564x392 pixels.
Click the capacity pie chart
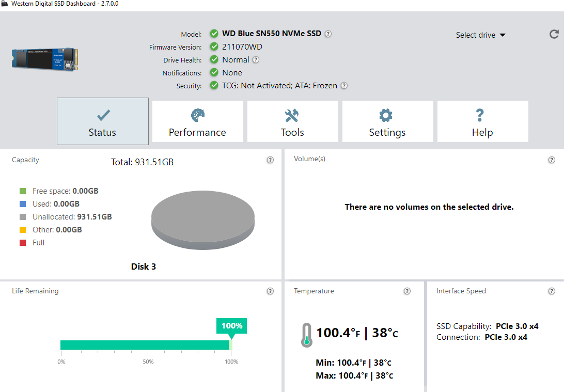click(x=203, y=219)
